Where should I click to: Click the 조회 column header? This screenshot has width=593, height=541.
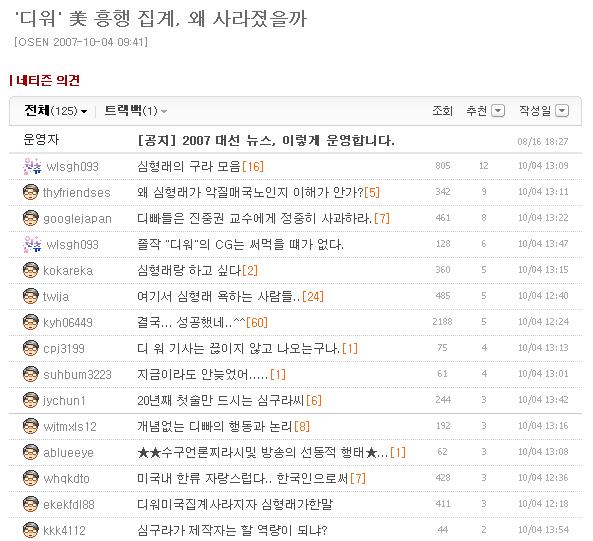442,111
